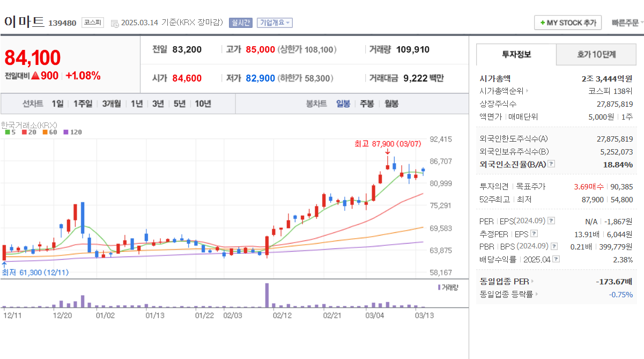This screenshot has width=644, height=359.
Task: Switch to the 호가10단계 tab
Action: pyautogui.click(x=596, y=54)
